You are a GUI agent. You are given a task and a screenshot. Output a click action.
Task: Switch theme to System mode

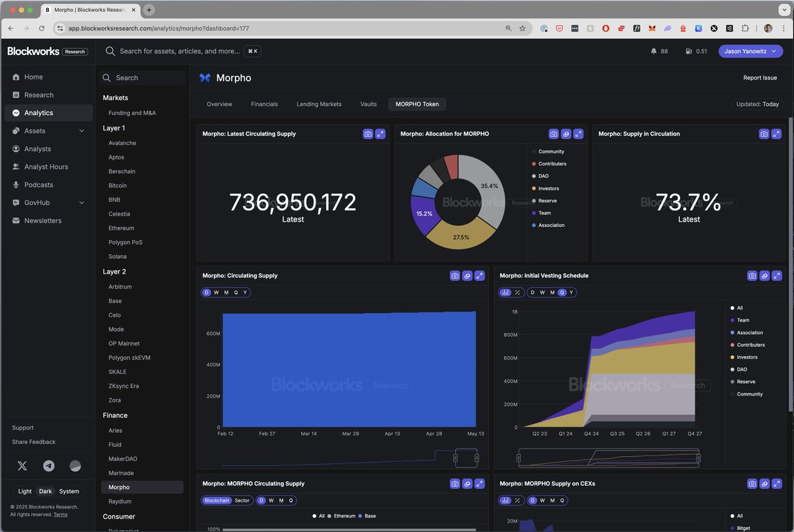69,491
